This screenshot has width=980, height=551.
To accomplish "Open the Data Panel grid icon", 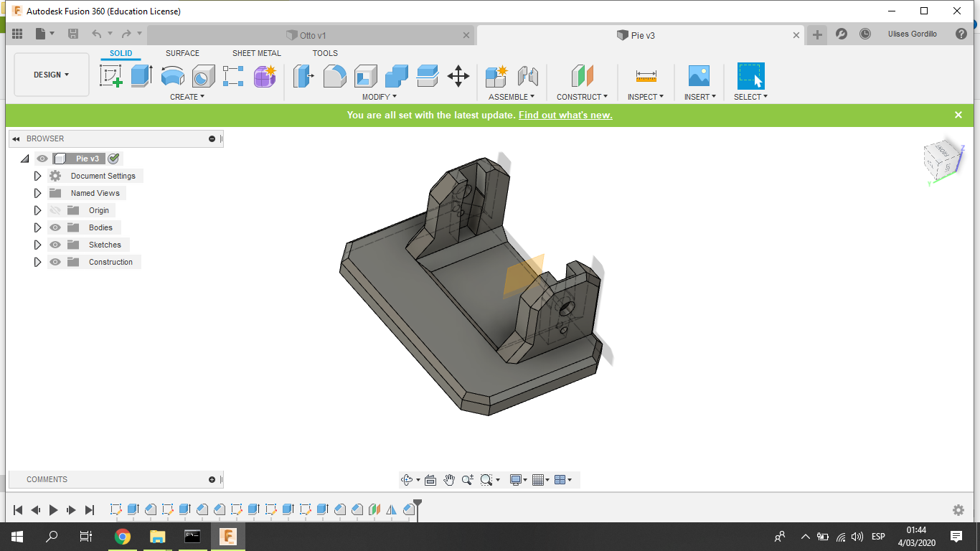I will click(17, 34).
